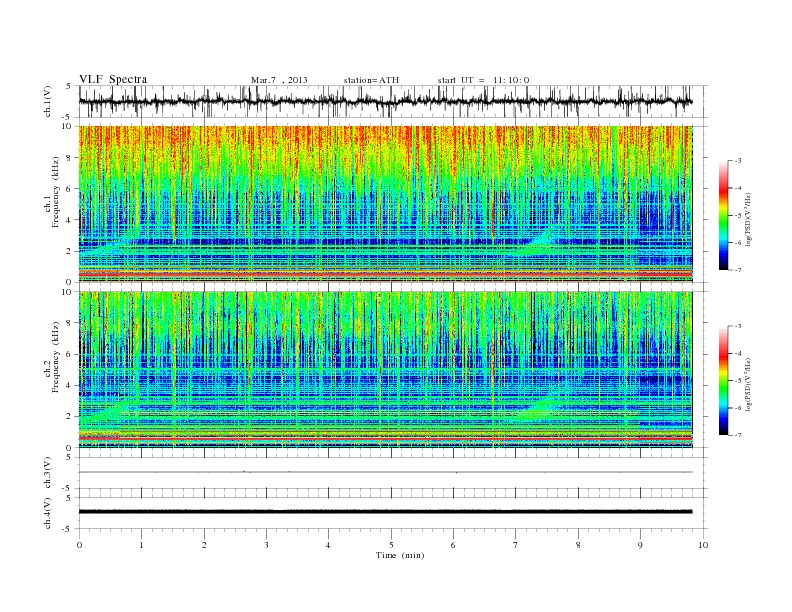Viewport: 792px width, 612px height.
Task: Click the ch.2 spectrogram color scale bar
Action: pos(724,380)
